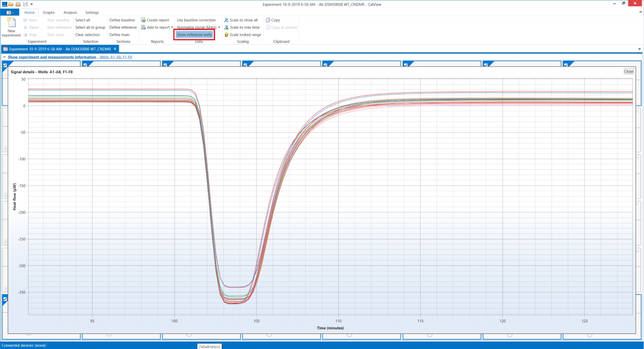
Task: Click the Open folder icon in quick access toolbar
Action: coord(11,4)
